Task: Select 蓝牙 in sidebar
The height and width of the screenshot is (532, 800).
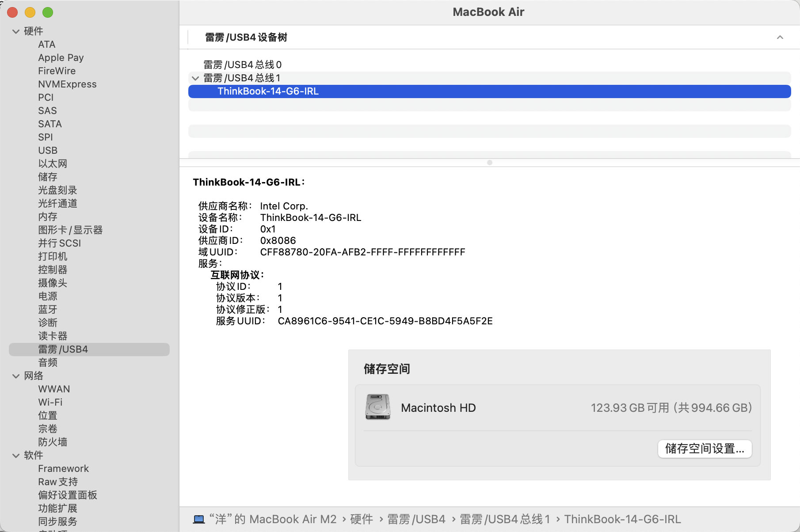Action: (48, 310)
